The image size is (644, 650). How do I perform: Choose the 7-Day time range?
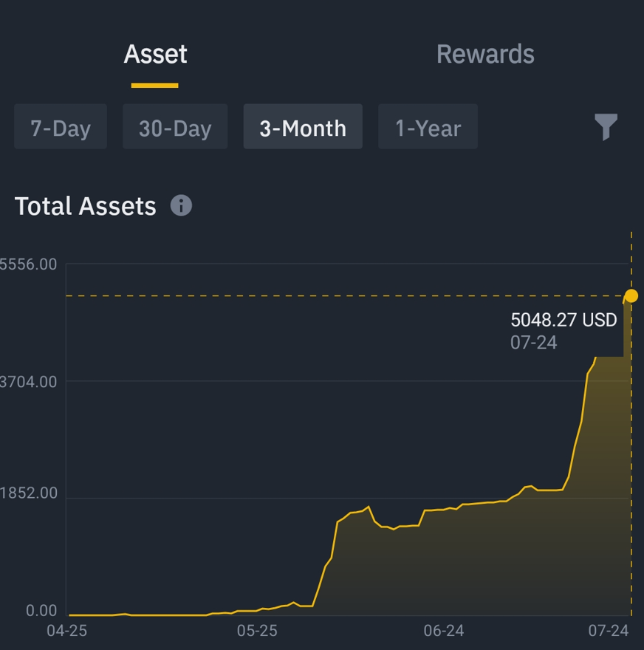(61, 128)
